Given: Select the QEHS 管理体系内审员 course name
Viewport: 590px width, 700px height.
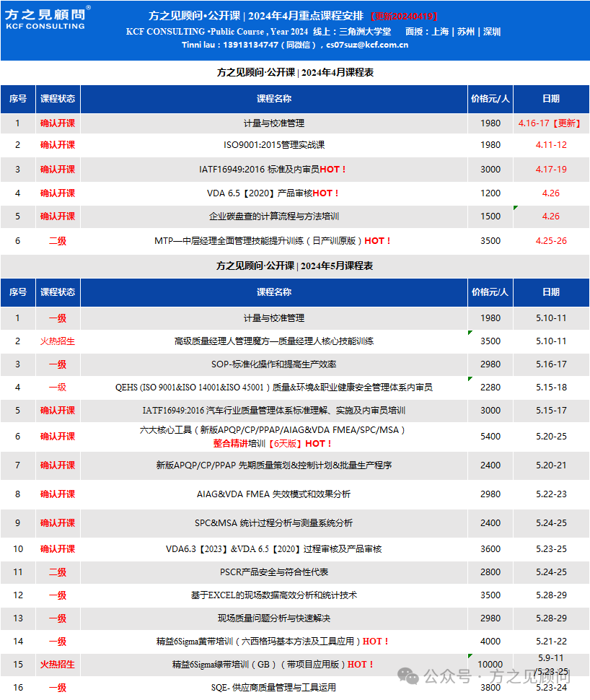Looking at the screenshot, I should coord(274,388).
